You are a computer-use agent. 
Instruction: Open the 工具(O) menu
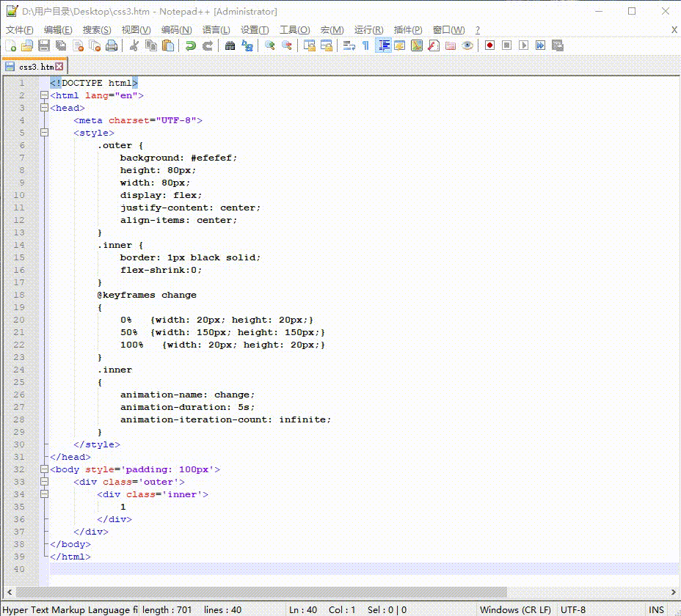[294, 30]
